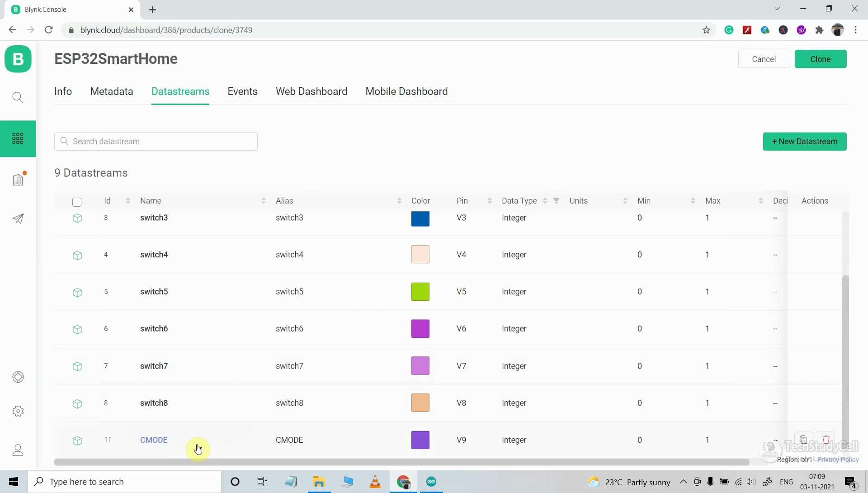The image size is (868, 493).
Task: Click the paper plane icon in sidebar
Action: click(18, 219)
